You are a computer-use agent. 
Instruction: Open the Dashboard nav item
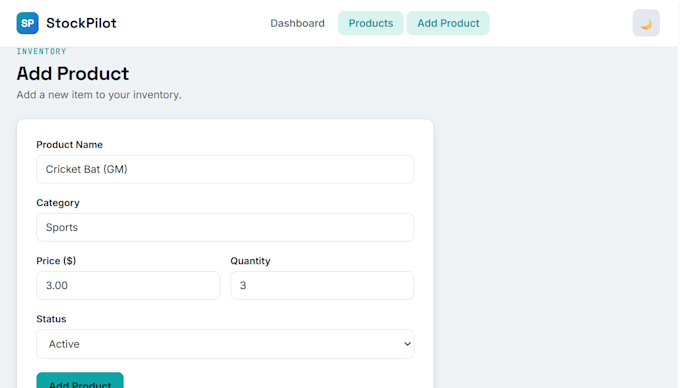[297, 23]
